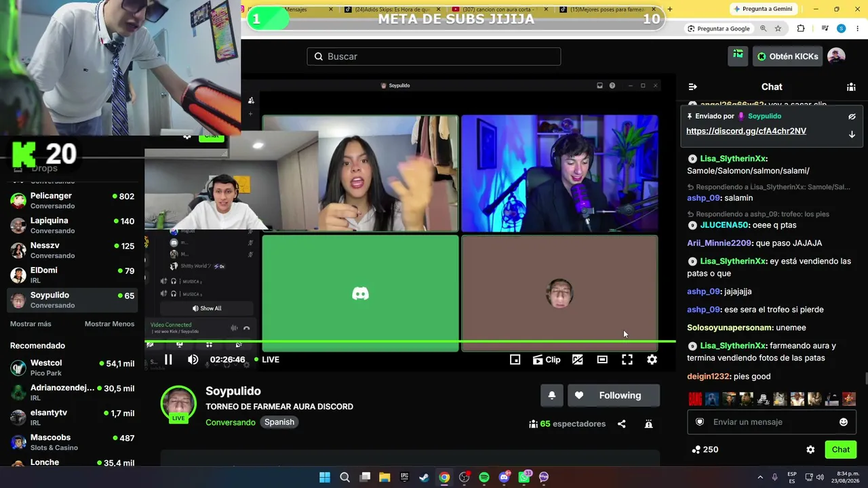Open Chrome extensions puzzle icon
Viewport: 868px width, 488px height.
(801, 28)
